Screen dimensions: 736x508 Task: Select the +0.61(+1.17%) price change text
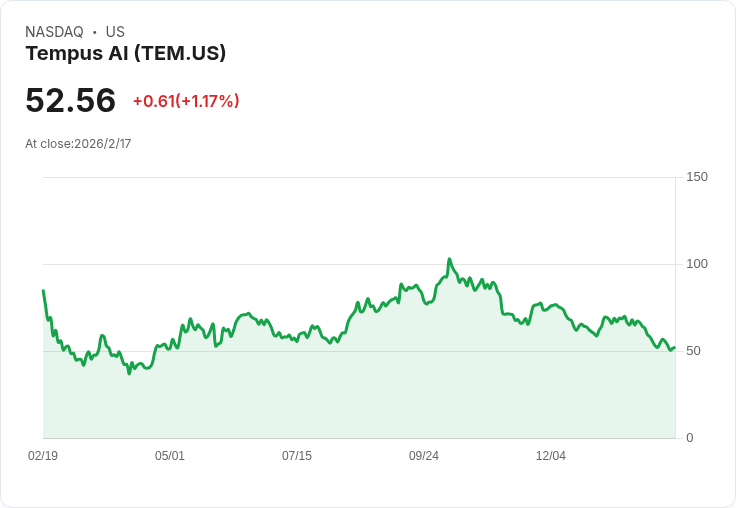pyautogui.click(x=186, y=101)
